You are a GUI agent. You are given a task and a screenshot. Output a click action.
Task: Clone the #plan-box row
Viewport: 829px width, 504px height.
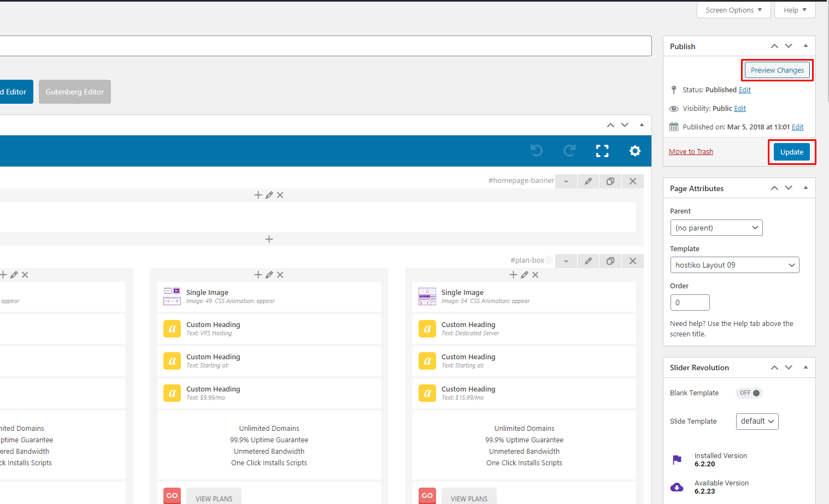tap(610, 261)
